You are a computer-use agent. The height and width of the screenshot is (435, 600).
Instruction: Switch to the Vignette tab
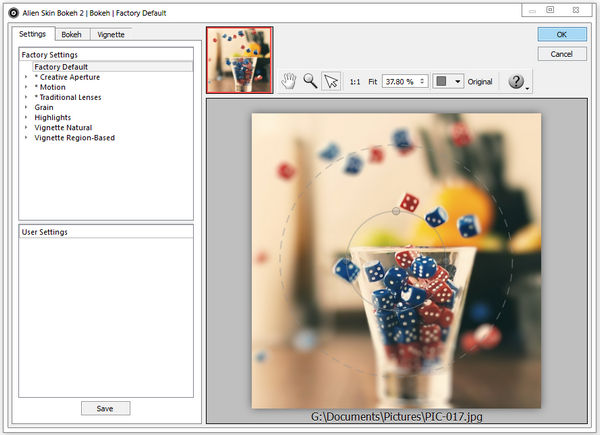(x=110, y=34)
